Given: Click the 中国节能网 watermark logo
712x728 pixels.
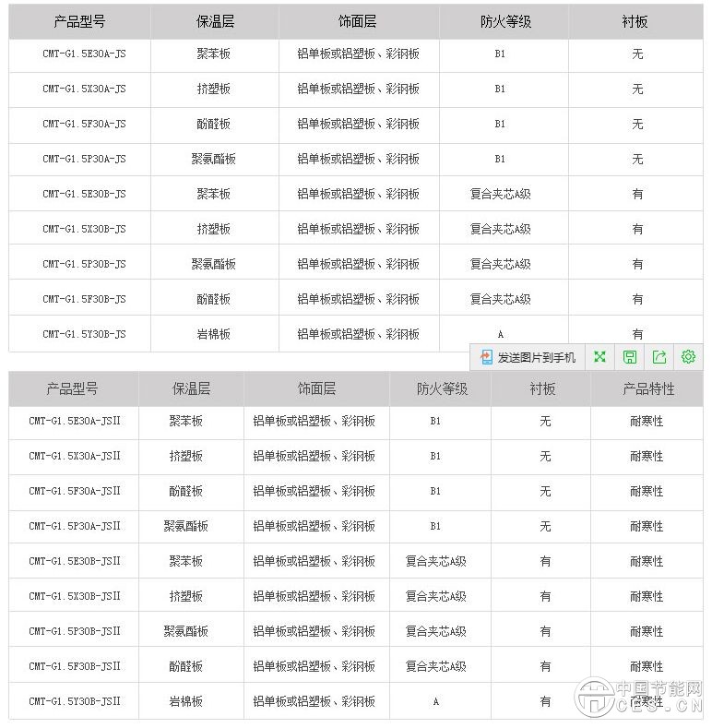Looking at the screenshot, I should (638, 697).
